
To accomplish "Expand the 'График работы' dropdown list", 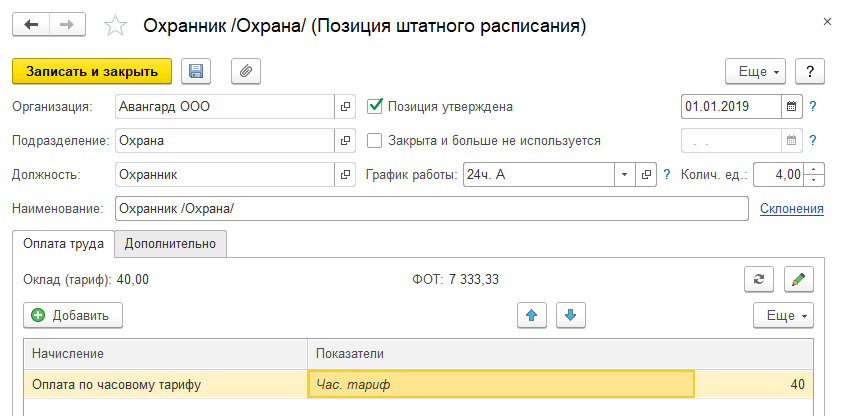I will (624, 175).
